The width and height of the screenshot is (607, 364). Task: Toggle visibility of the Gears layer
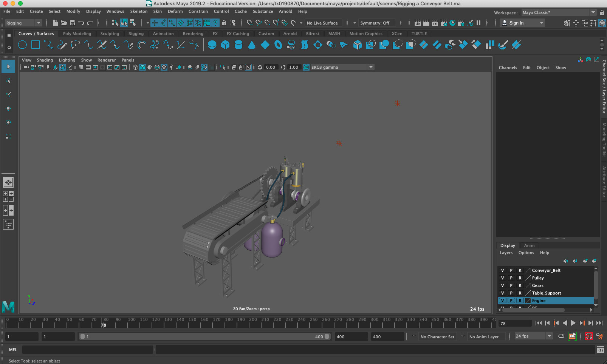click(x=503, y=285)
